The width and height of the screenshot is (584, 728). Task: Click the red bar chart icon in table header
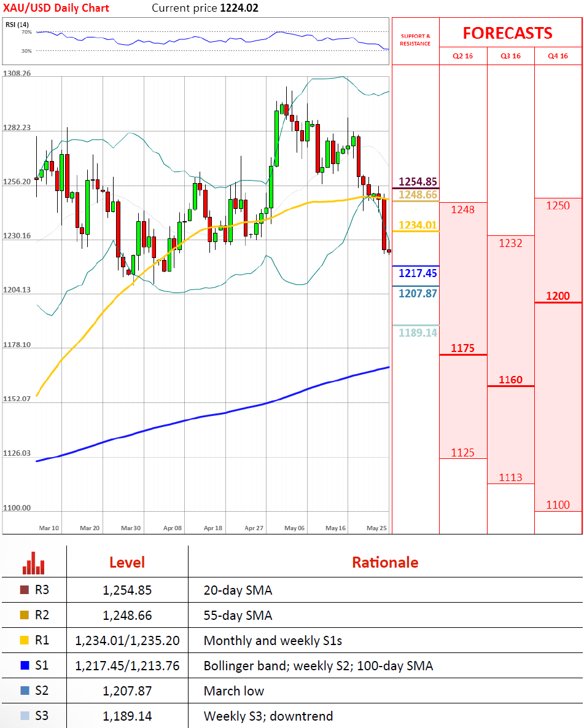33,562
